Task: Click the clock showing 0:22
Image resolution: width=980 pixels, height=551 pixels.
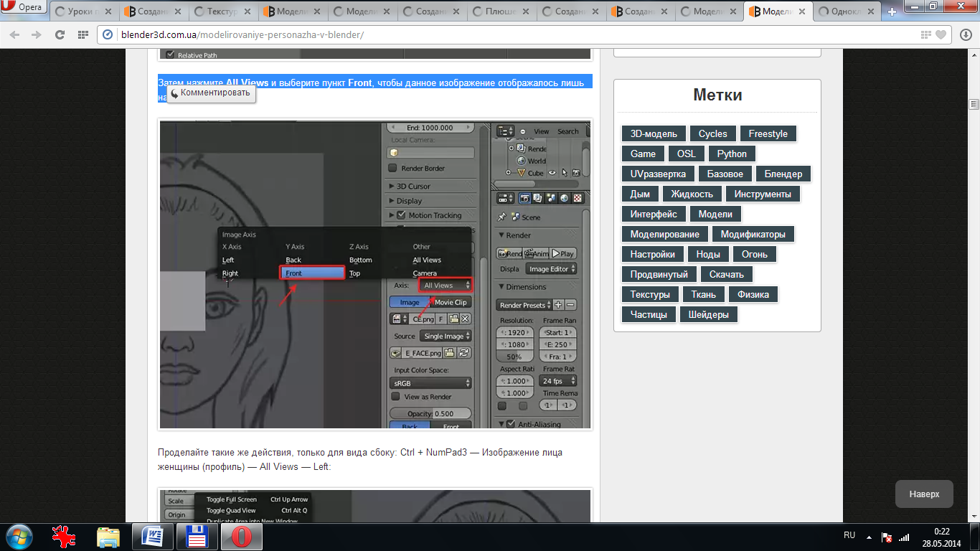Action: pyautogui.click(x=942, y=537)
